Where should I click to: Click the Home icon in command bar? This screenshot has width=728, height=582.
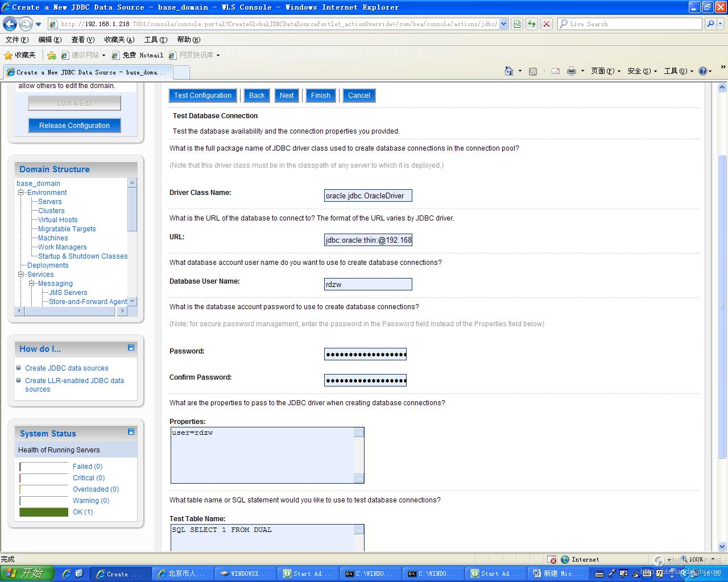509,71
